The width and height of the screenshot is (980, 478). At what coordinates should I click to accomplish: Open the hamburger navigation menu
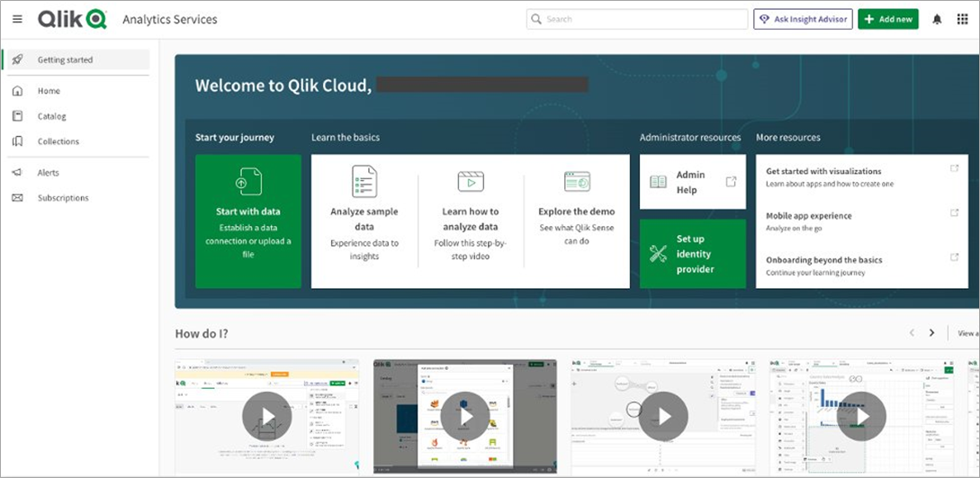click(x=17, y=19)
